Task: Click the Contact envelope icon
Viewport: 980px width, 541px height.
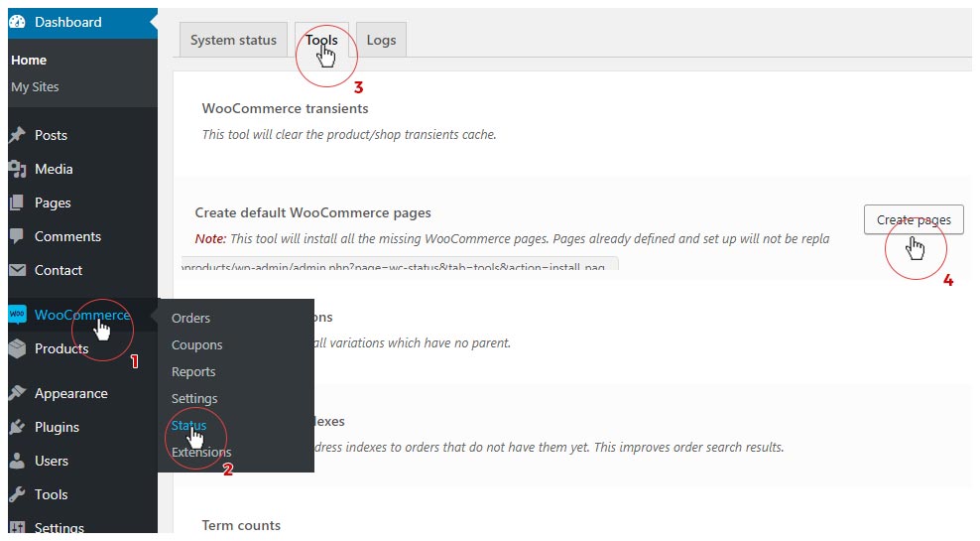Action: click(17, 270)
